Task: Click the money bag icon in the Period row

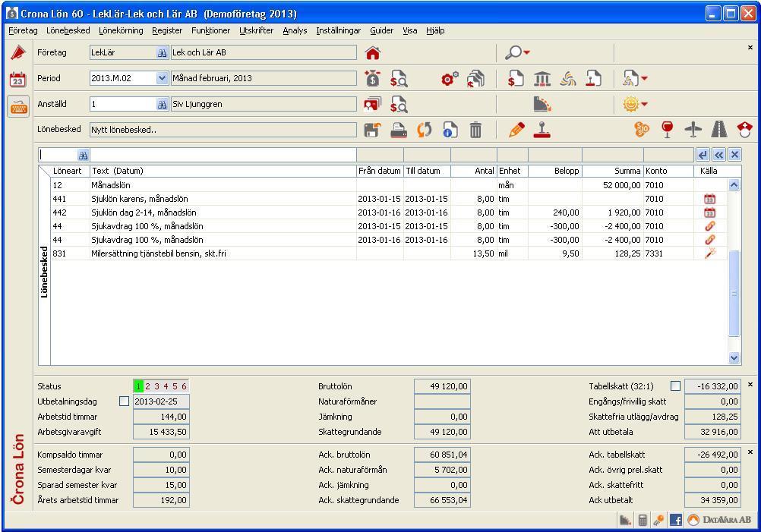Action: [373, 78]
